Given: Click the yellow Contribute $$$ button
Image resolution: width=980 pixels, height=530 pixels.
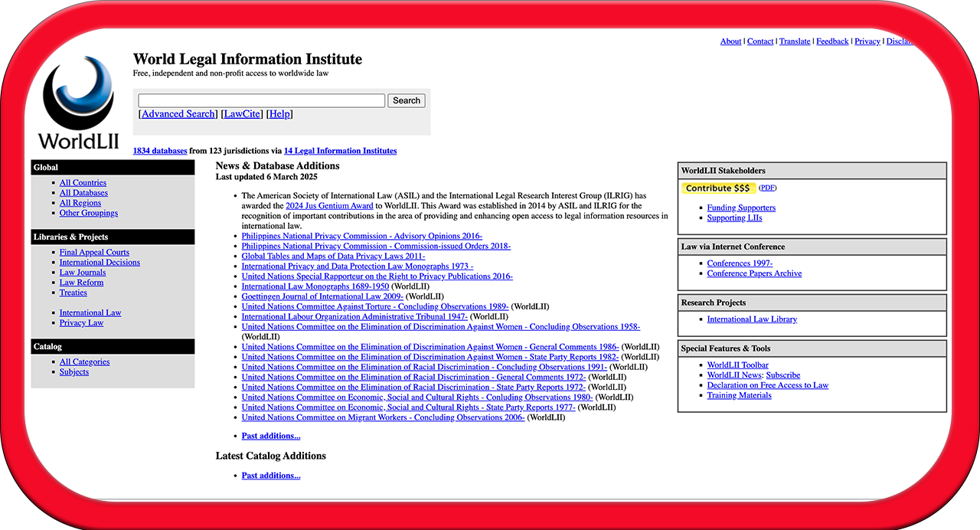Looking at the screenshot, I should [x=718, y=188].
